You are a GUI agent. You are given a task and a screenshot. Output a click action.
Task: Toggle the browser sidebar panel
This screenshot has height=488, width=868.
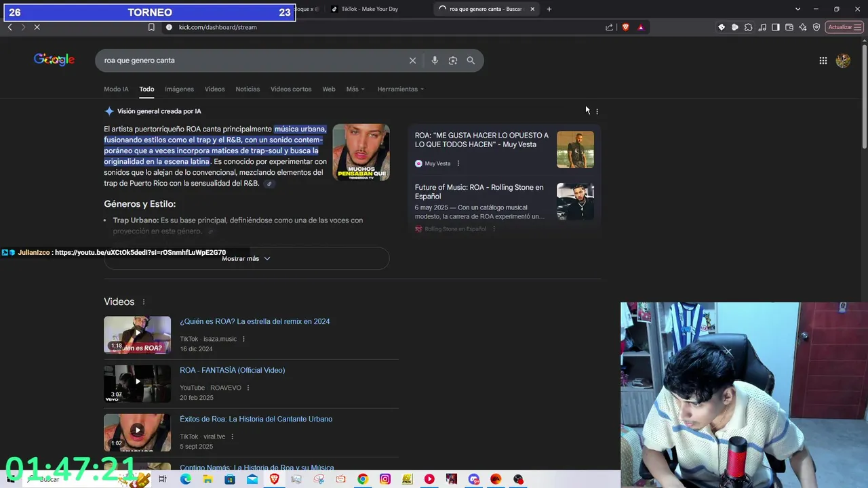(x=776, y=27)
